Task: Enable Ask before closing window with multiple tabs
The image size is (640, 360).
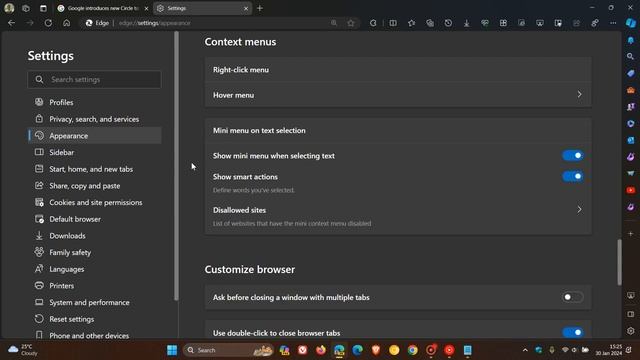Action: point(573,297)
